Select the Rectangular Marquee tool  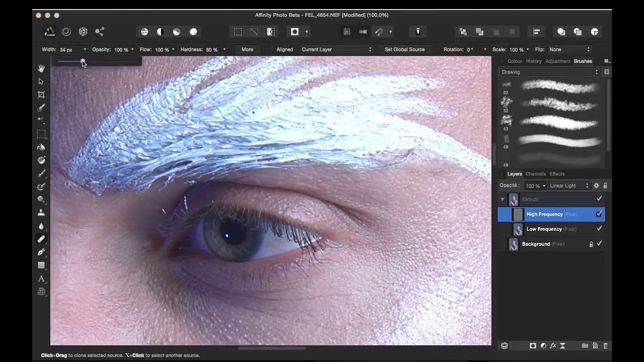(x=41, y=134)
